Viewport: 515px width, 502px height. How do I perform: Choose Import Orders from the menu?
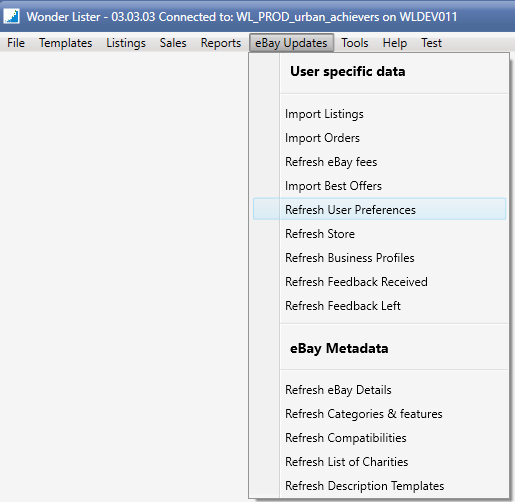coord(379,138)
